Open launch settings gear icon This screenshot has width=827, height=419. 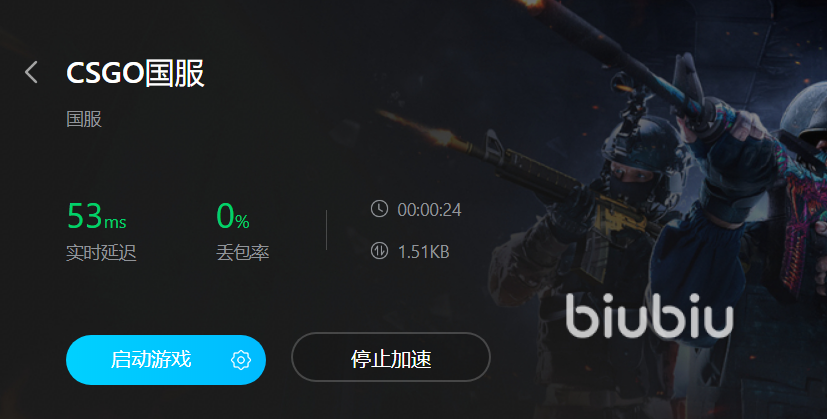click(x=241, y=360)
